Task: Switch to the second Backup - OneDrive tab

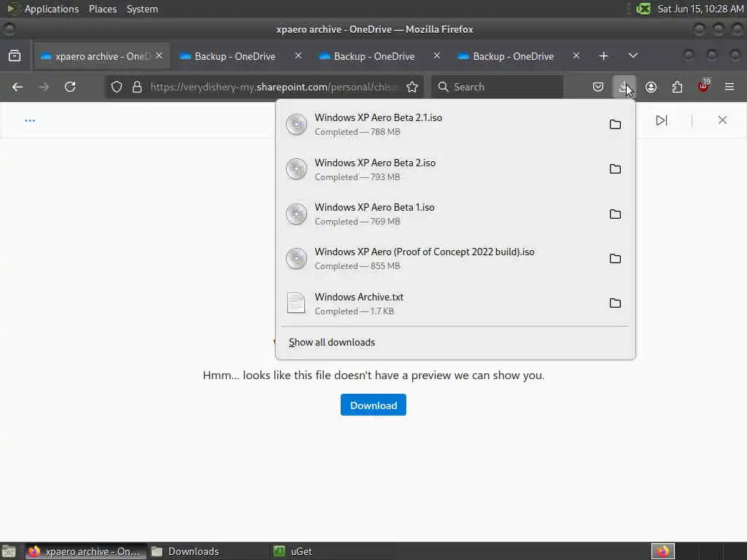Action: [380, 56]
